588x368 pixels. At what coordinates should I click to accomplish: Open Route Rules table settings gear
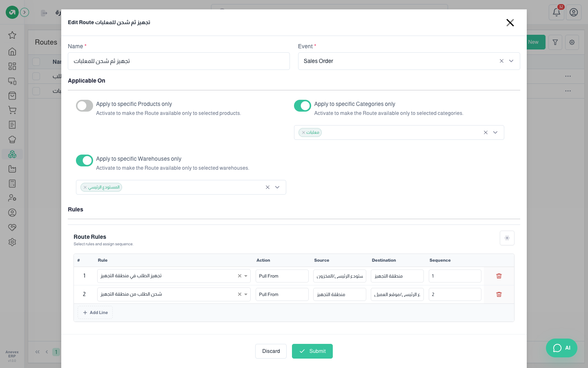(507, 238)
